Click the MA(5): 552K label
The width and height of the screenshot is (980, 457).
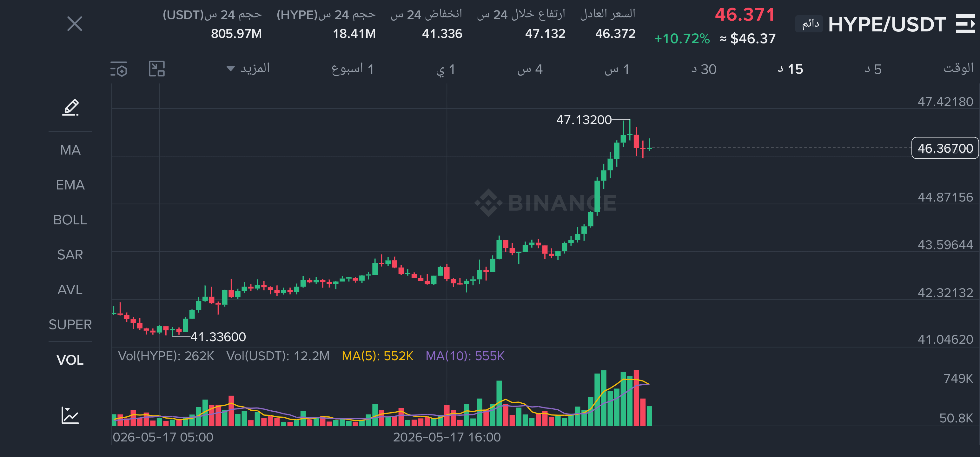point(377,356)
